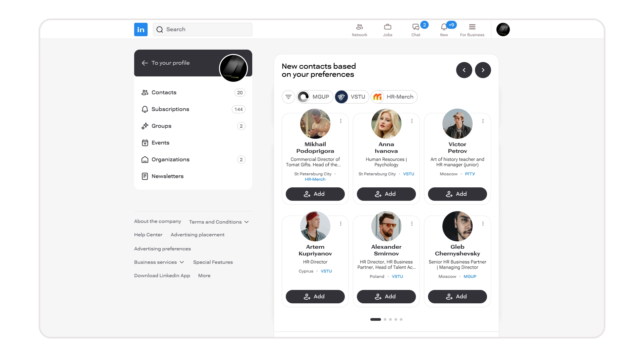Click the Help Center link
Image resolution: width=644 pixels, height=362 pixels.
click(148, 235)
